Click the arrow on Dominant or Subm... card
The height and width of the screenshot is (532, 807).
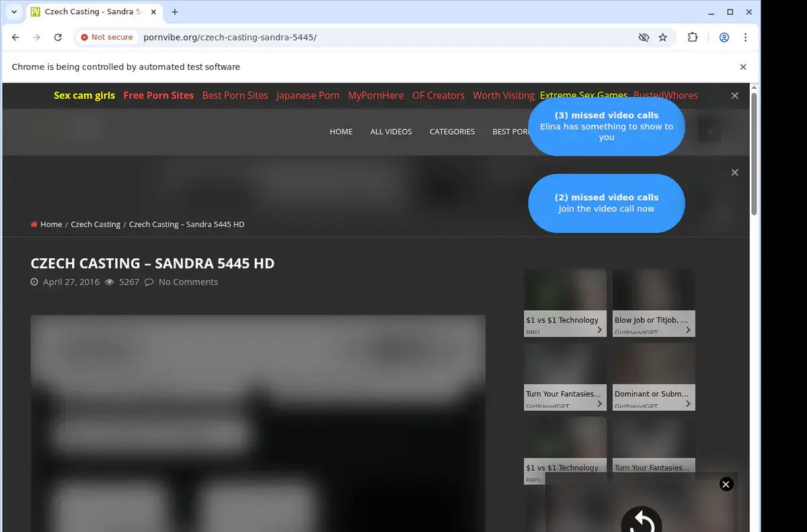point(688,404)
